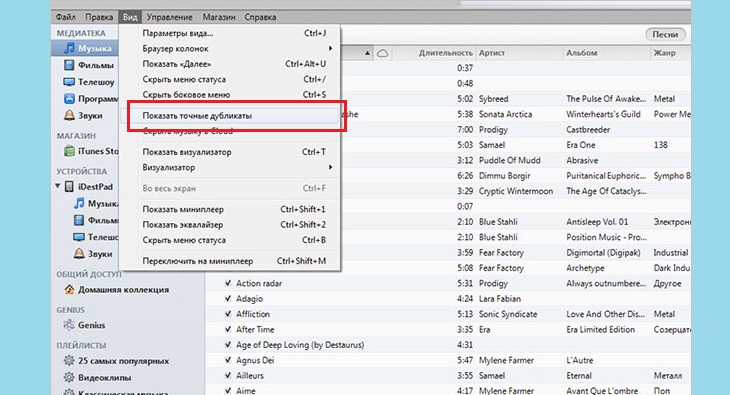
Task: Open the Магазин menu
Action: [219, 17]
